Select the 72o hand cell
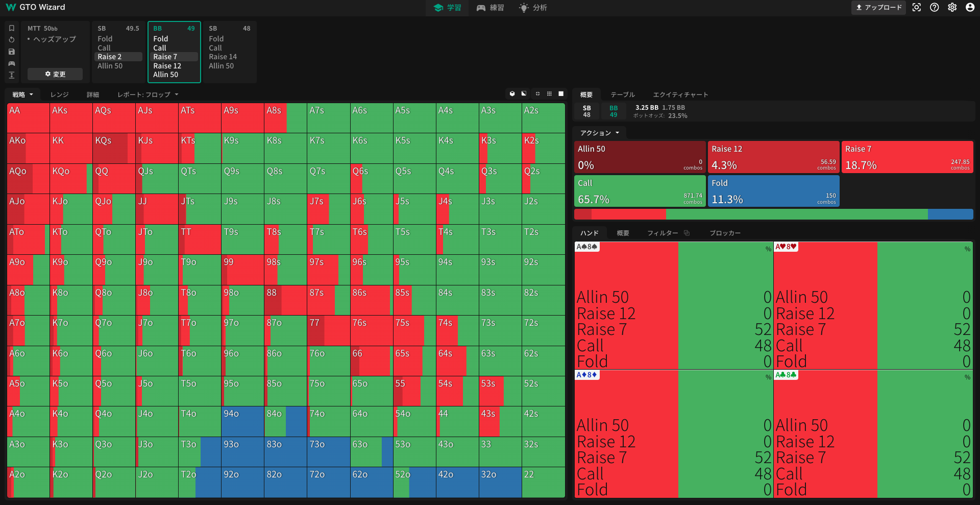The image size is (980, 505). [328, 482]
